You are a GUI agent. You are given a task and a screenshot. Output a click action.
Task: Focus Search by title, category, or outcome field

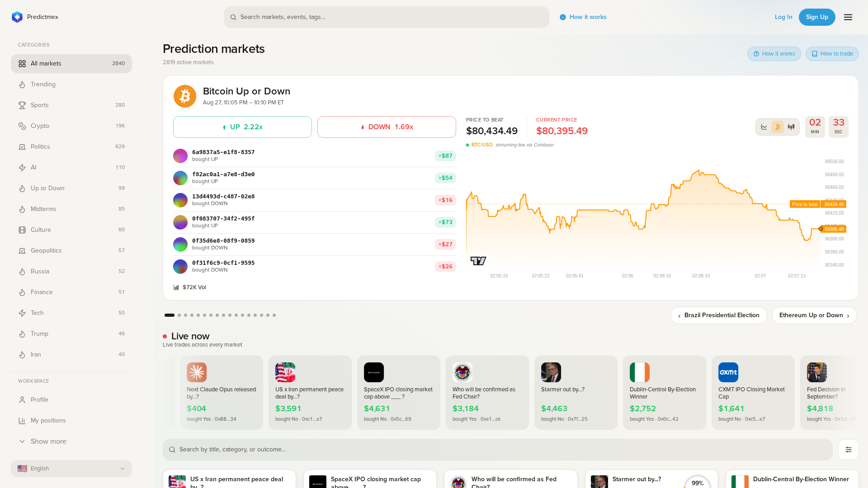coord(498,450)
